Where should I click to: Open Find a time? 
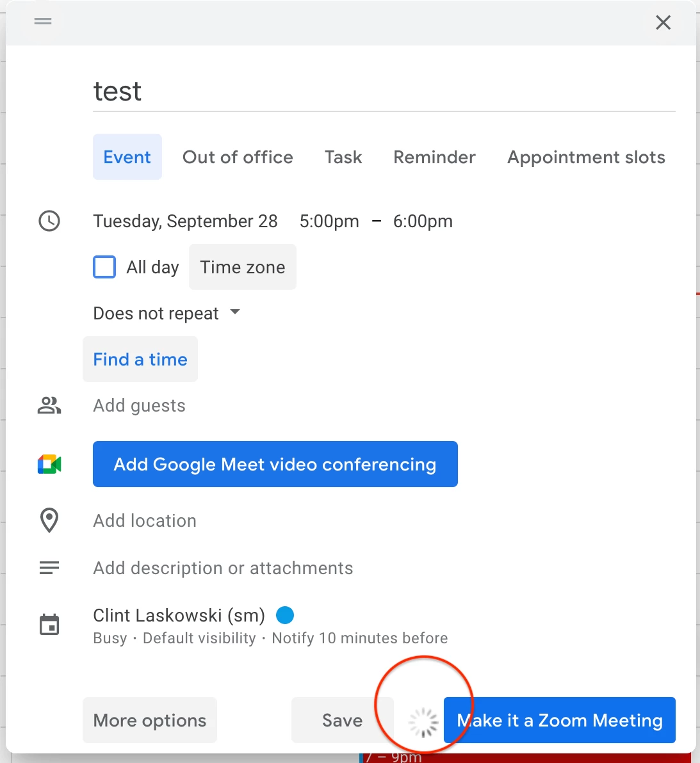(140, 359)
